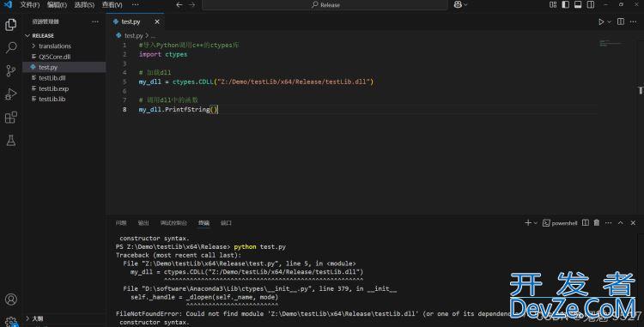Open testLib.lib in the explorer
The height and width of the screenshot is (327, 644).
tap(64, 99)
